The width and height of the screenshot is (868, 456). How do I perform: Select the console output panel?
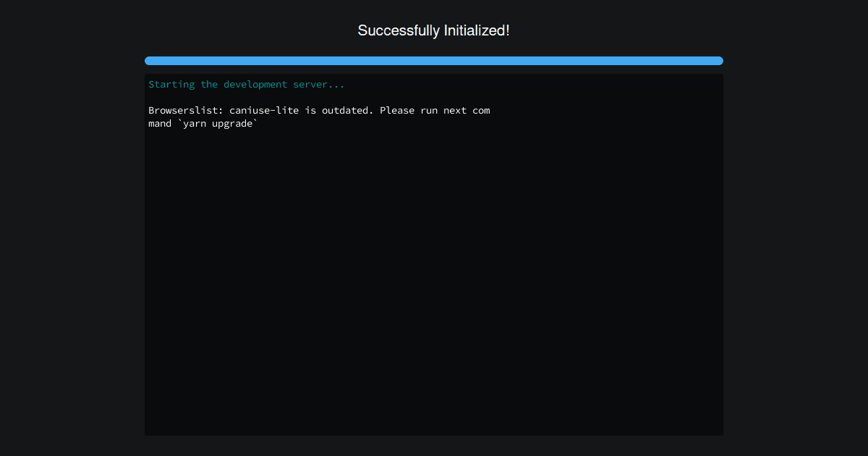(x=434, y=253)
